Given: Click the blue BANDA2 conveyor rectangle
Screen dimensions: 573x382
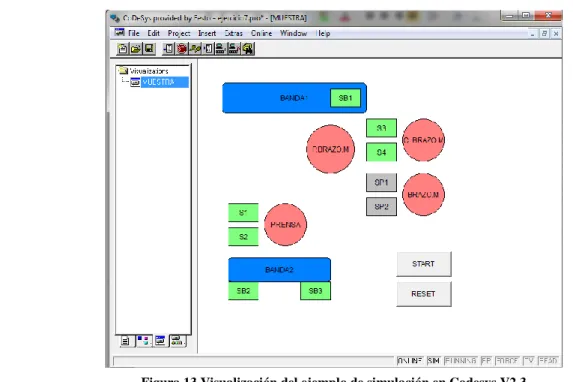Looking at the screenshot, I should [280, 270].
